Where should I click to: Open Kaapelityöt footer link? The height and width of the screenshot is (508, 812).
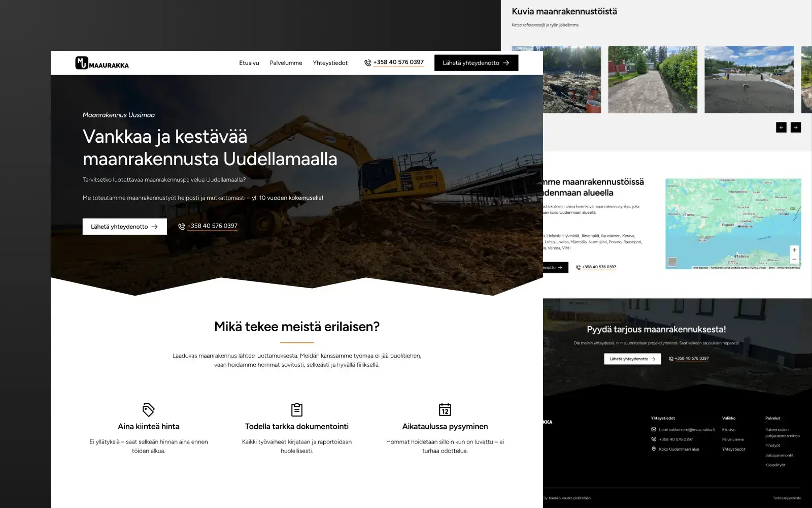coord(775,465)
